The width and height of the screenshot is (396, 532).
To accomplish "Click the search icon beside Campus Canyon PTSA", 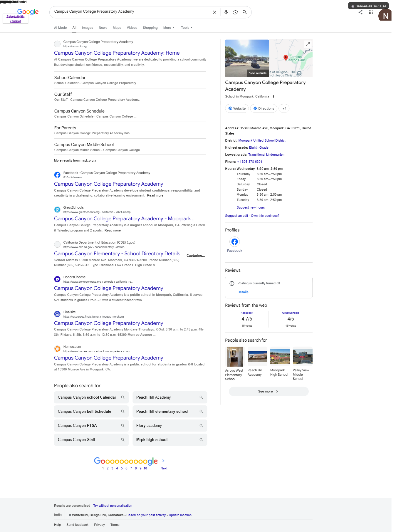I will (x=123, y=425).
